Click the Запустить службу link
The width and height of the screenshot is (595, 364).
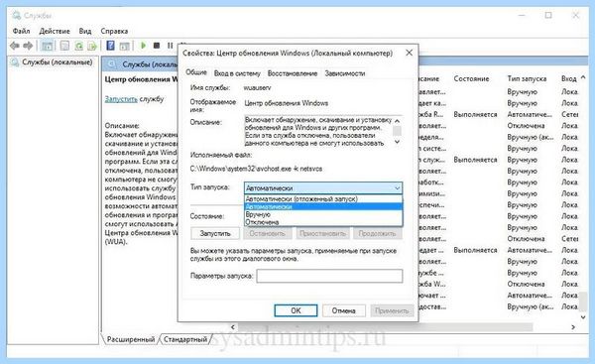(121, 99)
